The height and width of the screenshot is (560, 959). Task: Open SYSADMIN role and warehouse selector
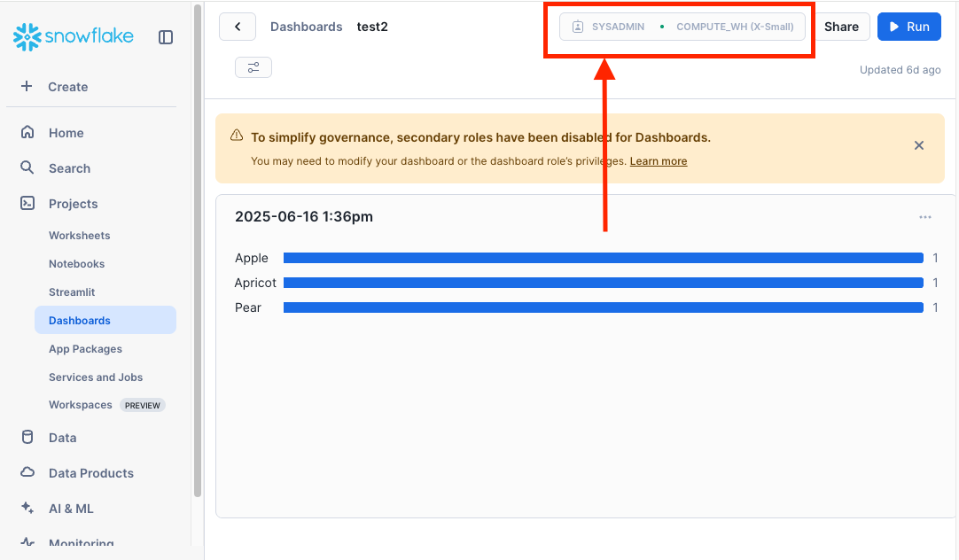(x=682, y=27)
